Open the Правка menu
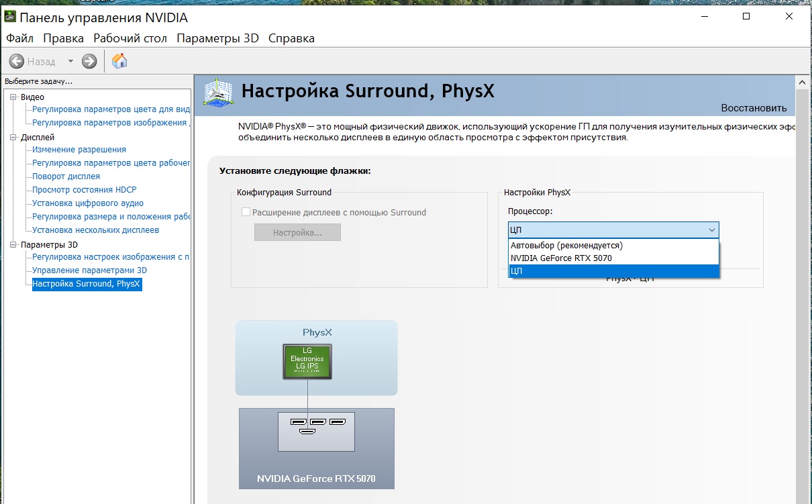The height and width of the screenshot is (504, 812). pos(63,38)
